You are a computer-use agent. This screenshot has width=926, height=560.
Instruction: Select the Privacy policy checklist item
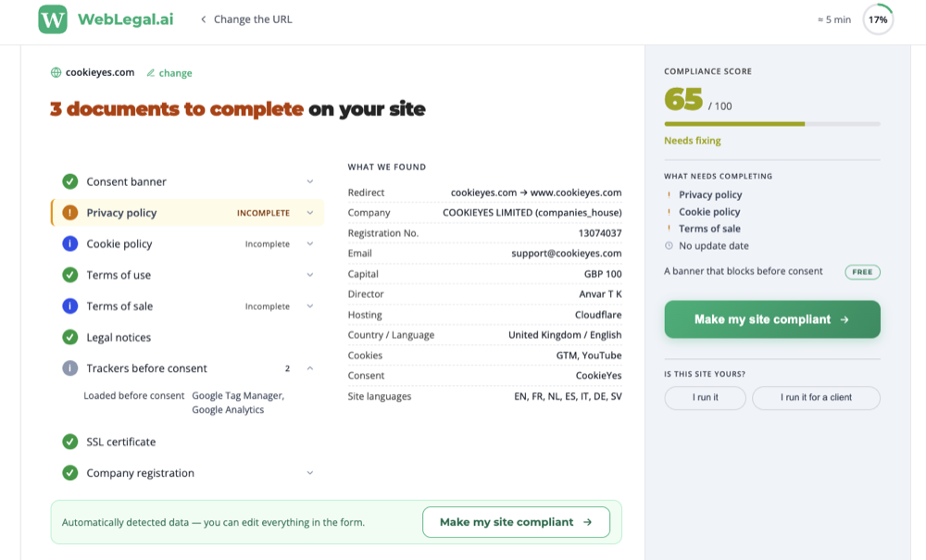[187, 213]
